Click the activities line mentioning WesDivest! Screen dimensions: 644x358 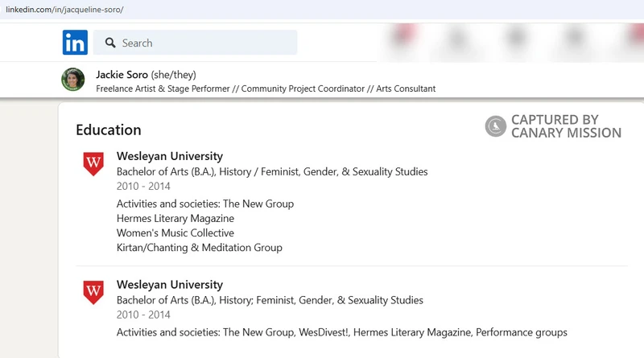341,331
